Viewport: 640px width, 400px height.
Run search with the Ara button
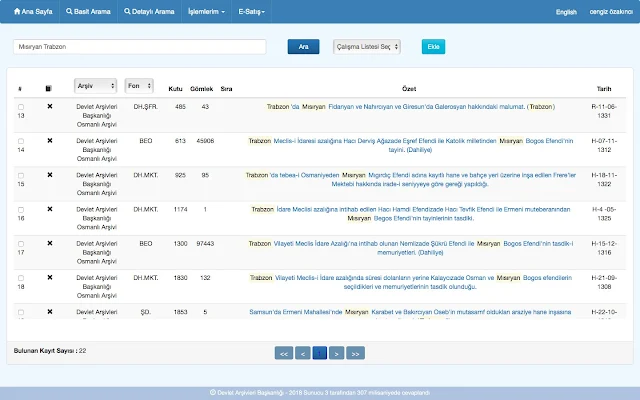point(303,47)
